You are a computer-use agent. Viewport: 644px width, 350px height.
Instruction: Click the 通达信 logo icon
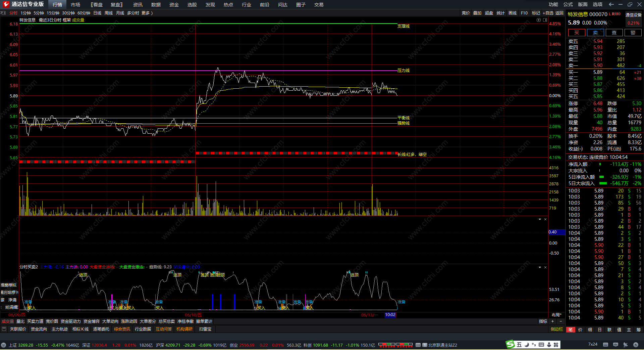pos(6,4)
